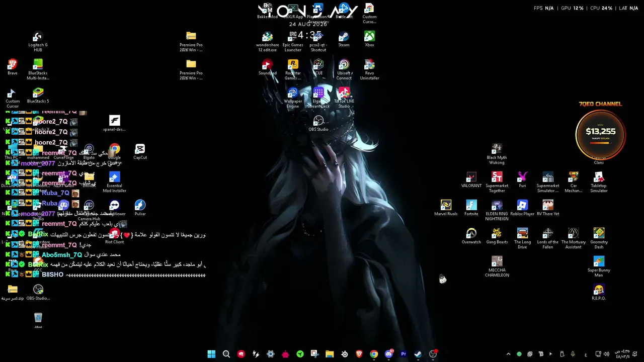This screenshot has width=644, height=362.
Task: Click the Geometry Dash desktop icon
Action: pyautogui.click(x=599, y=239)
